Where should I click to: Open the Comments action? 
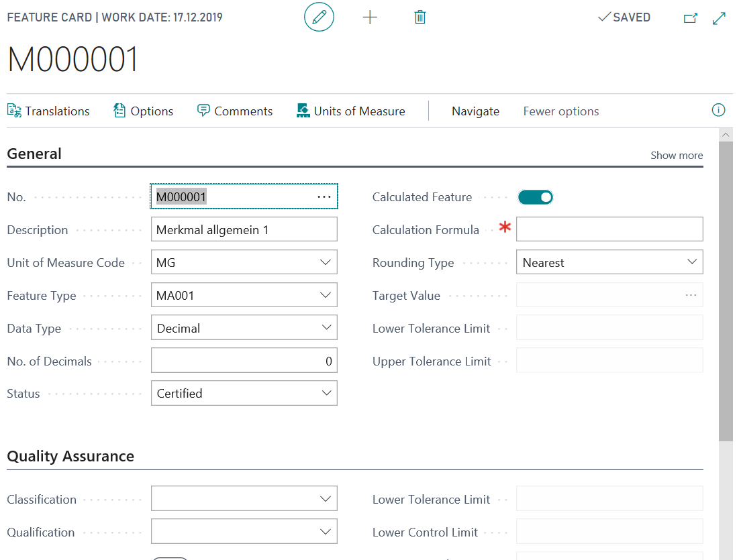235,111
